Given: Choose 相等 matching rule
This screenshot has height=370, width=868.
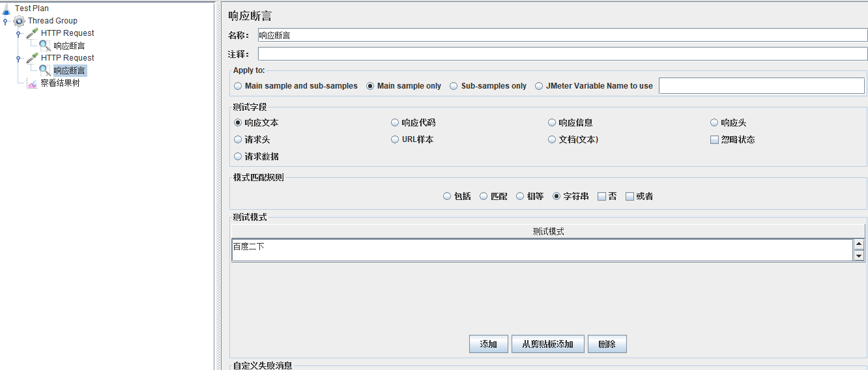Looking at the screenshot, I should click(x=530, y=196).
